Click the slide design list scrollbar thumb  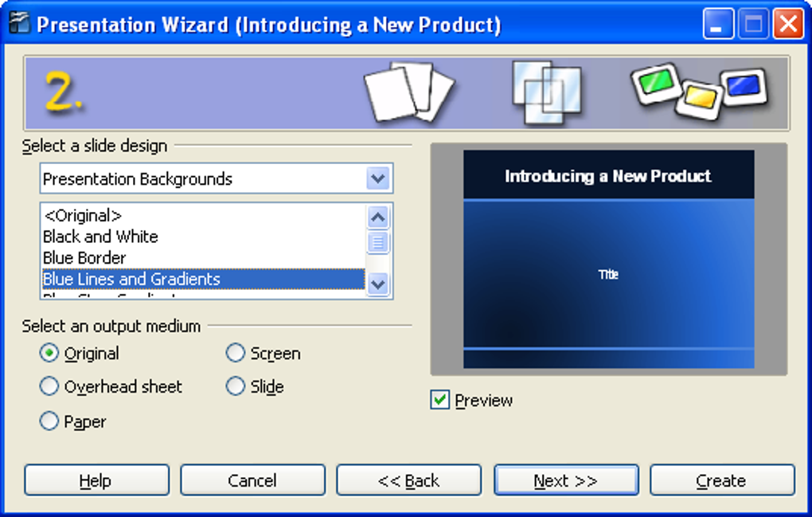[378, 242]
